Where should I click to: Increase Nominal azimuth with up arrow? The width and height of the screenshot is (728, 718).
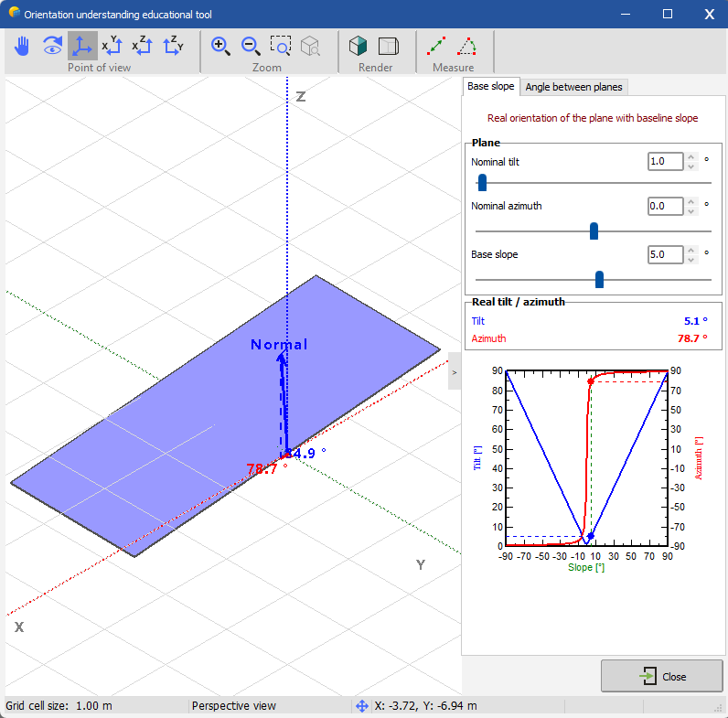(x=691, y=201)
